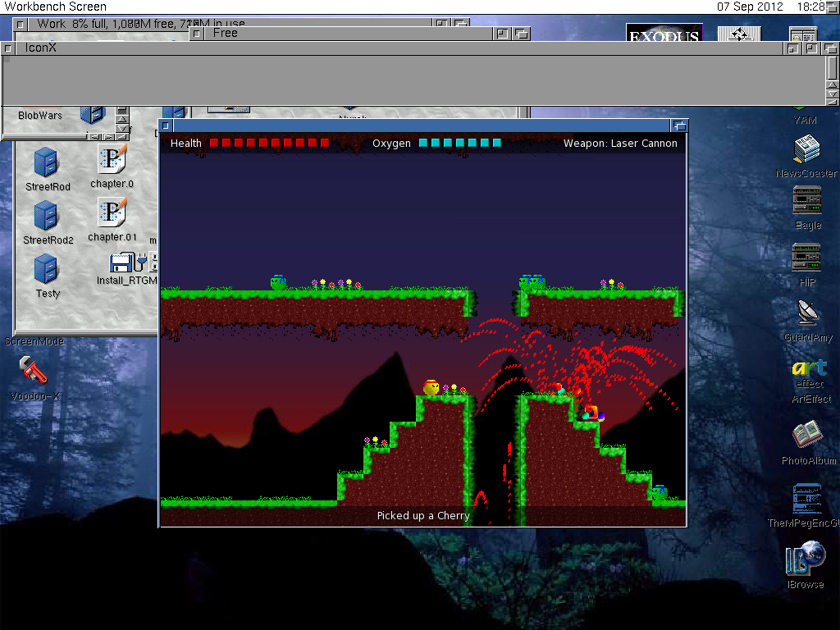The image size is (840, 630).
Task: Open the NewsCoaster newspaper icon
Action: (806, 149)
